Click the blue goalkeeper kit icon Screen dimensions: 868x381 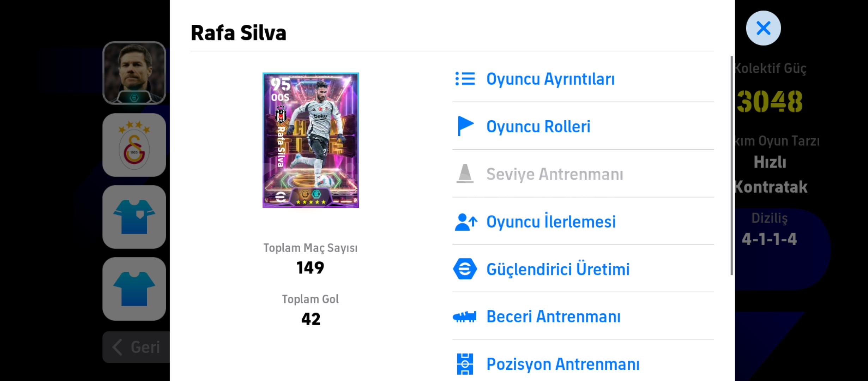(134, 217)
